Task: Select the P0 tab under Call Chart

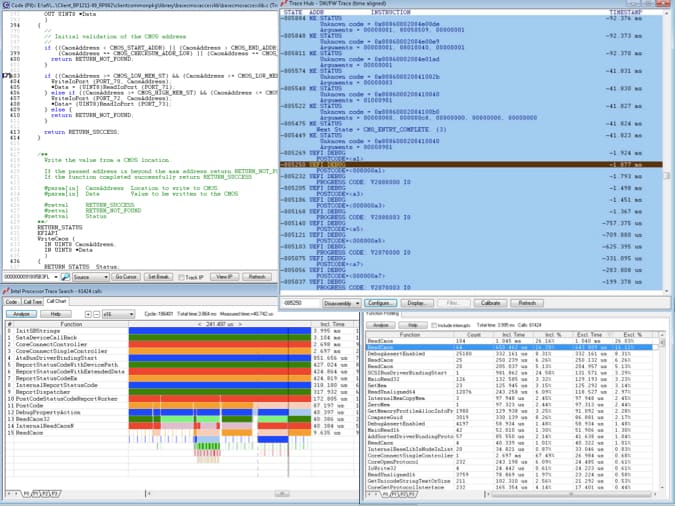Action: click(26, 494)
